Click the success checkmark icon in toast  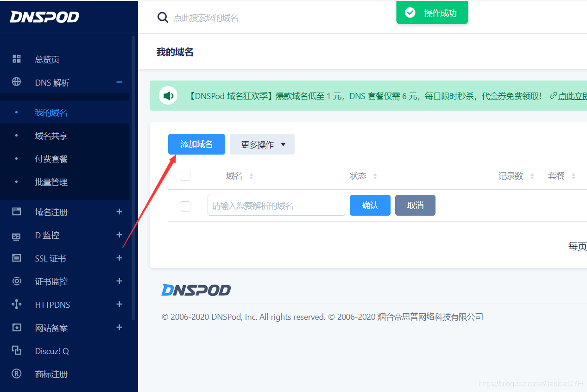[410, 12]
